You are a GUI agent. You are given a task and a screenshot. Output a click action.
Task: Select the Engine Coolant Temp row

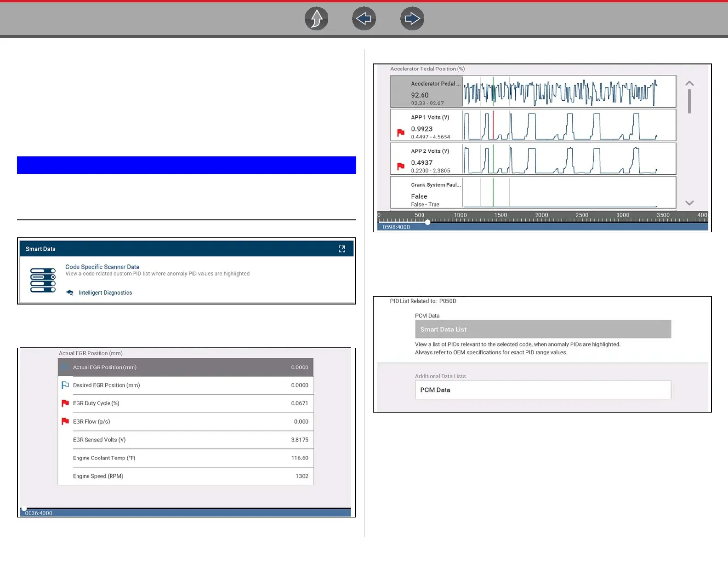coord(186,458)
